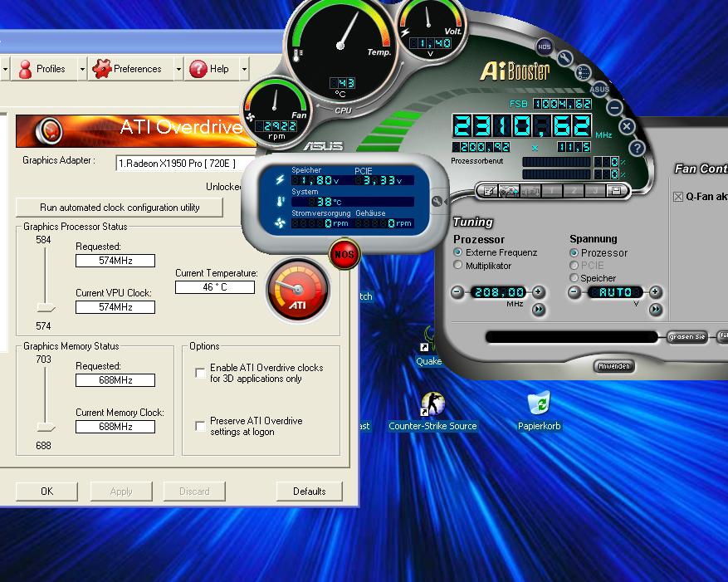This screenshot has width=728, height=582.
Task: Enable ATI Overdrive clocks for 3D only
Action: (200, 374)
